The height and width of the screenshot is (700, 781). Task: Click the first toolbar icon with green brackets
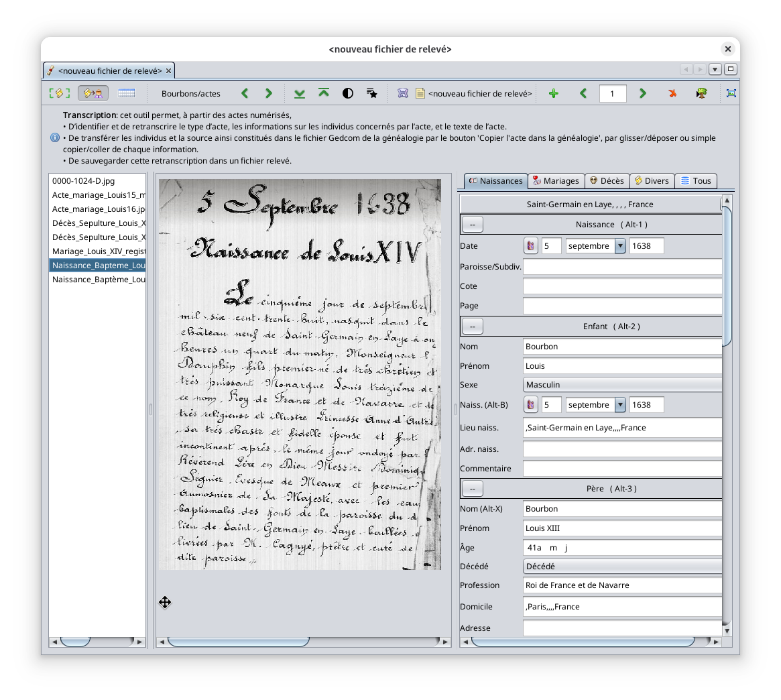click(59, 93)
